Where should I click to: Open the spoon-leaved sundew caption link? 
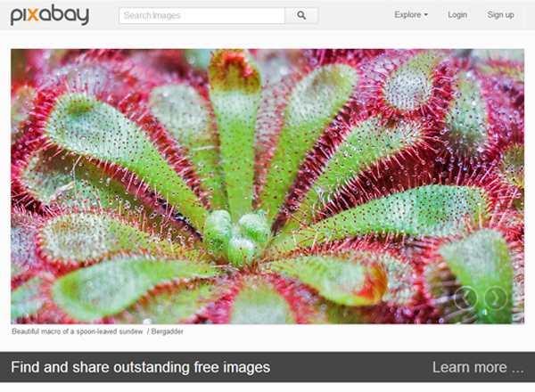pos(78,331)
